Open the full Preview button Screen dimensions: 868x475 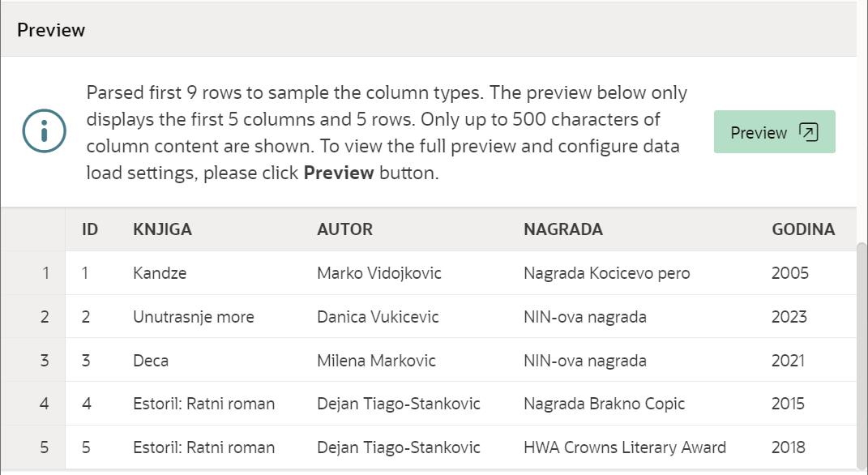pyautogui.click(x=773, y=132)
